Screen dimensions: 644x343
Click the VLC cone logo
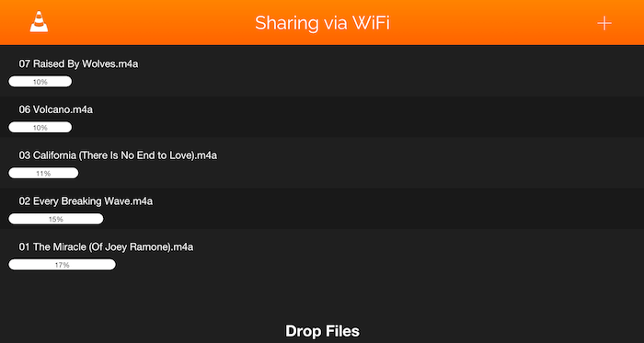[39, 22]
